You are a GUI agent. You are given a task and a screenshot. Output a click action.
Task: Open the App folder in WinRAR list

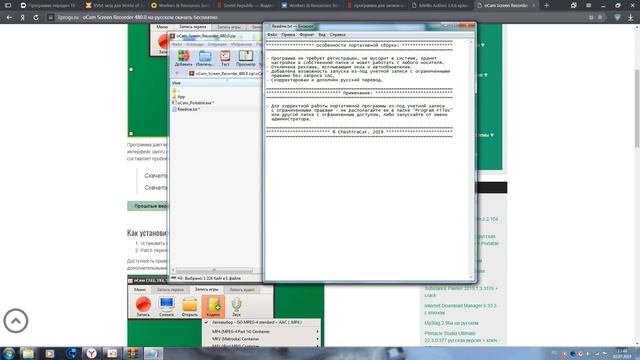pyautogui.click(x=181, y=97)
